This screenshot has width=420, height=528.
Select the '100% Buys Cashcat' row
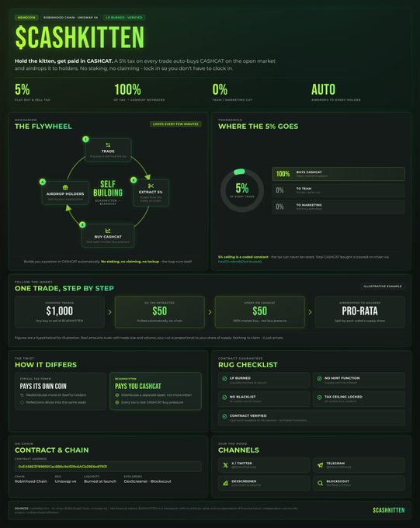(338, 174)
